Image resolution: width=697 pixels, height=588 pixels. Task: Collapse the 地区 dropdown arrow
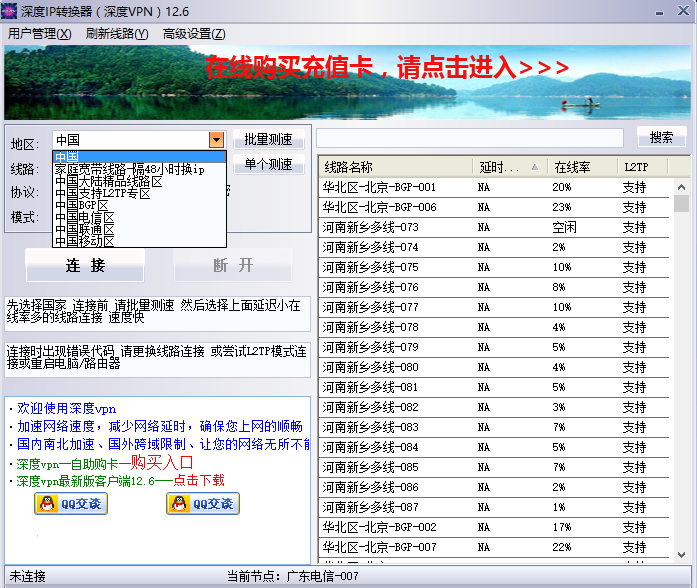(x=216, y=140)
